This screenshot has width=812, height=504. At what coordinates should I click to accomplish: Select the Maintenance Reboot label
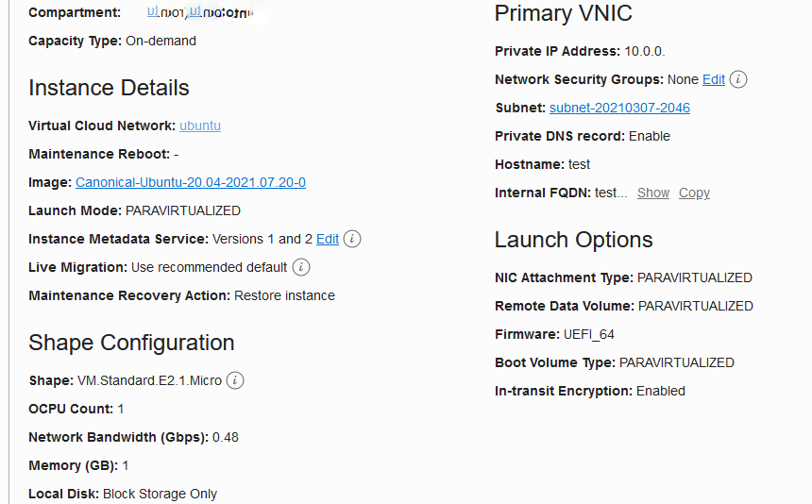pos(99,154)
